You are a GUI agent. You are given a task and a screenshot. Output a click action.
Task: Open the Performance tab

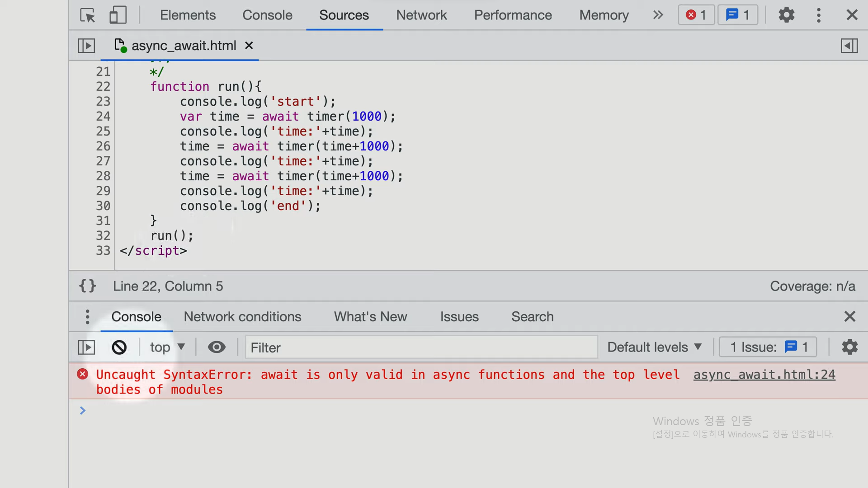[x=513, y=15]
